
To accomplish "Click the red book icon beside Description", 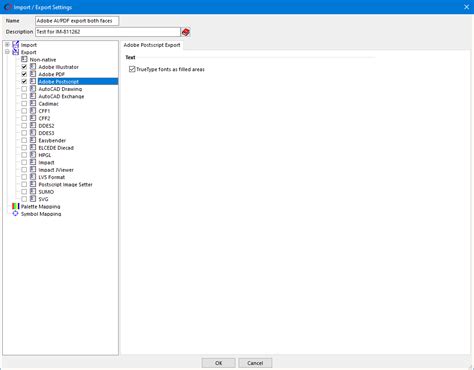I will (x=186, y=32).
